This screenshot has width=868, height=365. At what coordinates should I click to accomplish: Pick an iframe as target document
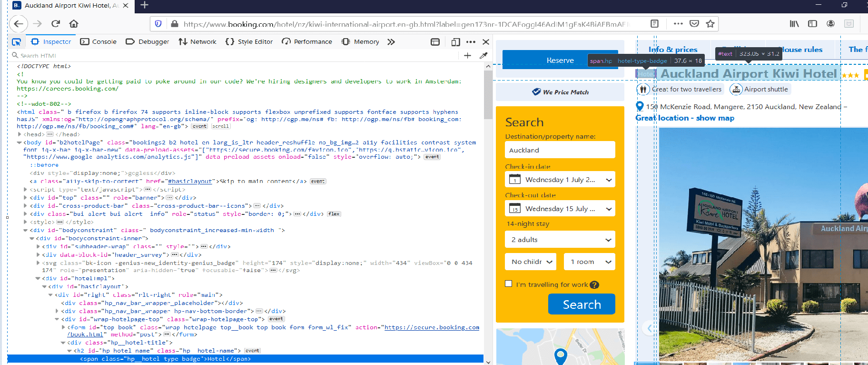click(435, 42)
